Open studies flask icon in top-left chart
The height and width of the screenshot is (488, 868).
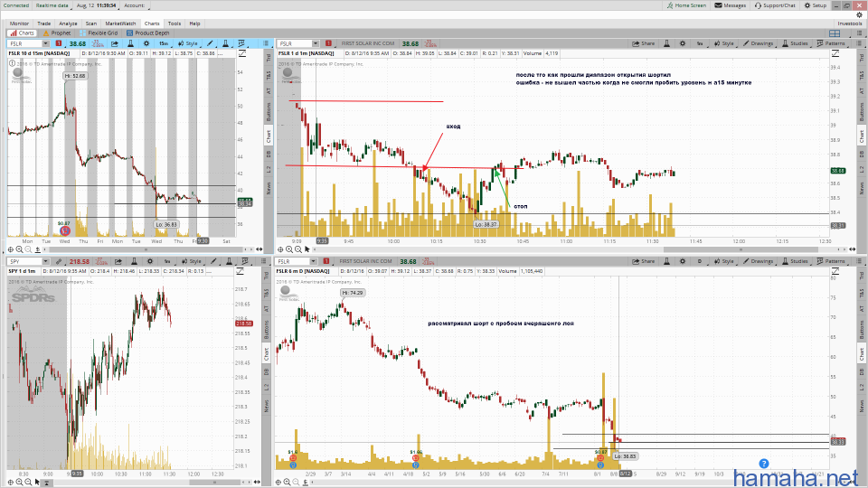click(x=225, y=43)
